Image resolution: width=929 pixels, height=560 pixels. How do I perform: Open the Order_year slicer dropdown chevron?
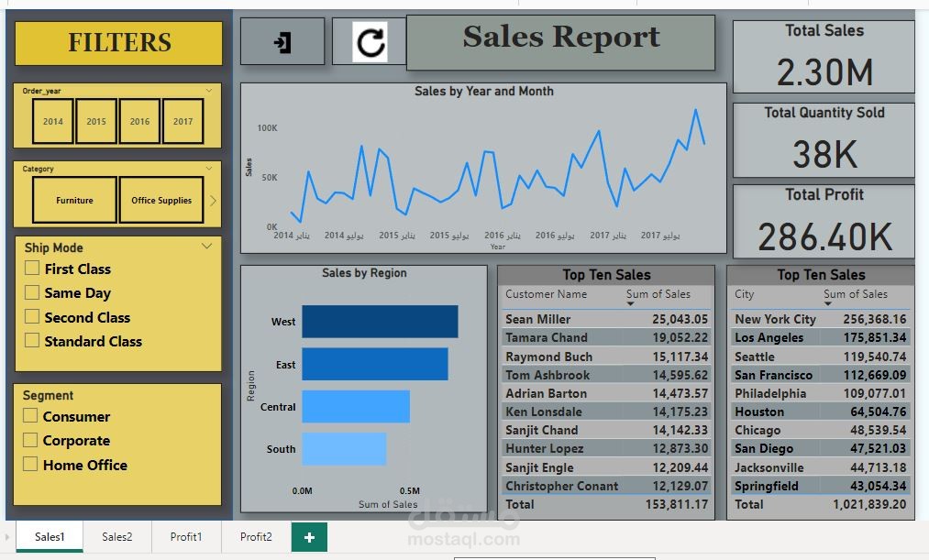(209, 91)
